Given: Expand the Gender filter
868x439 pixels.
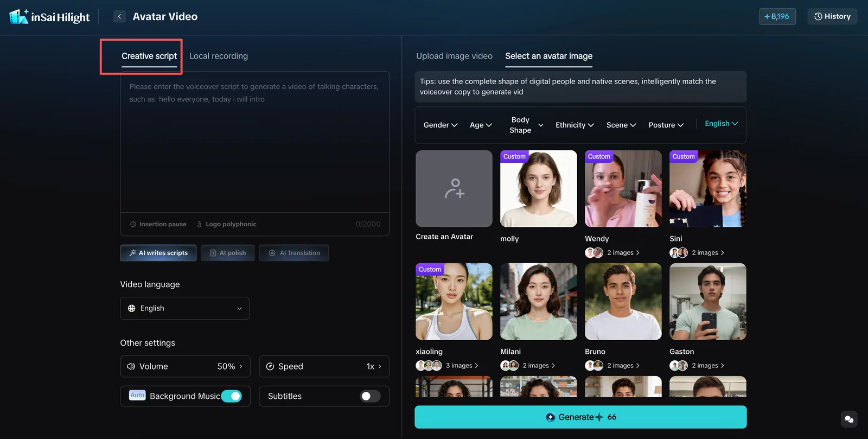Looking at the screenshot, I should (x=441, y=125).
